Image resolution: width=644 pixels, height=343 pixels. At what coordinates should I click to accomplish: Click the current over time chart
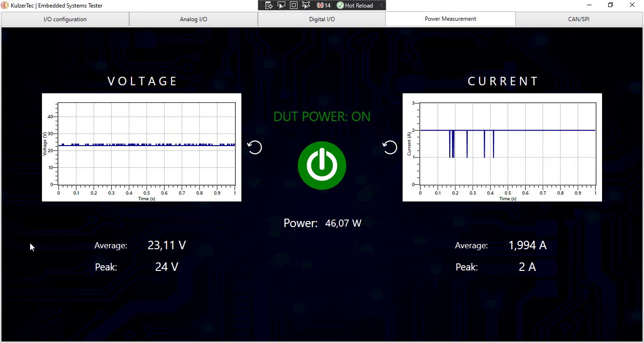point(502,147)
